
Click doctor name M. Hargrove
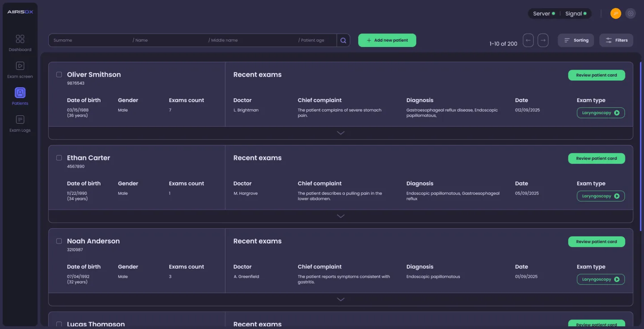tap(246, 193)
